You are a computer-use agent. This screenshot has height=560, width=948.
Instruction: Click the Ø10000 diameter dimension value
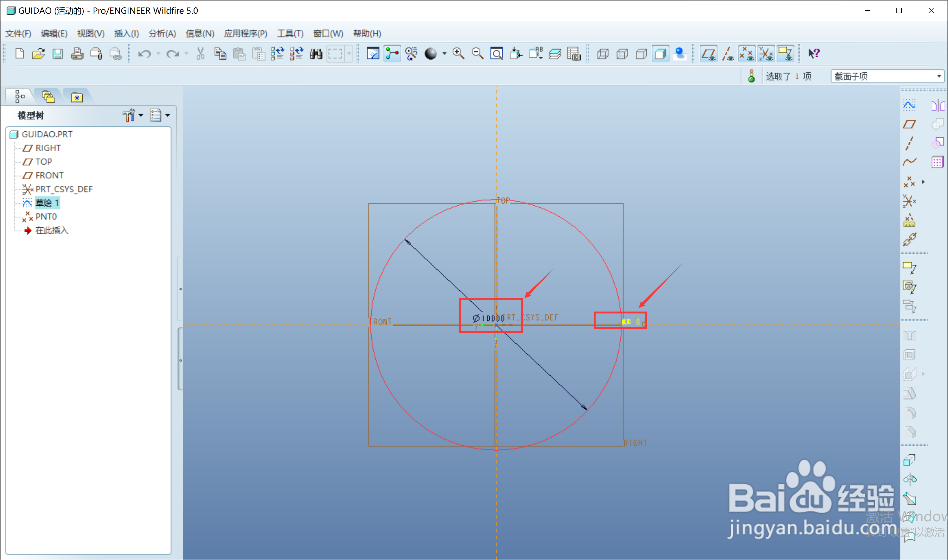point(489,318)
